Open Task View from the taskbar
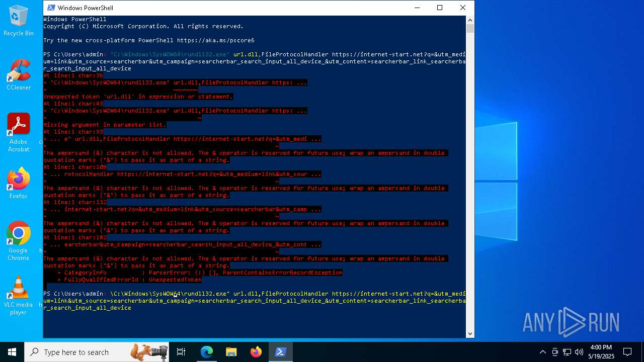Viewport: 644px width, 362px height. click(181, 352)
